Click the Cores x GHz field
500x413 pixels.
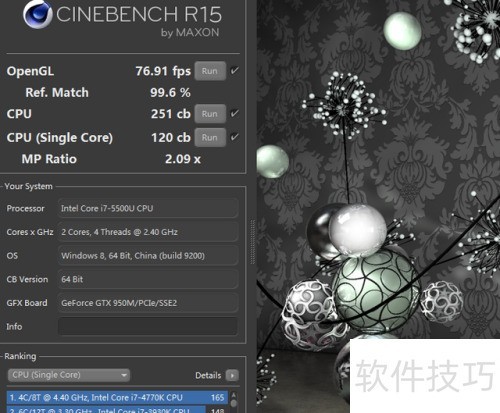click(x=148, y=232)
